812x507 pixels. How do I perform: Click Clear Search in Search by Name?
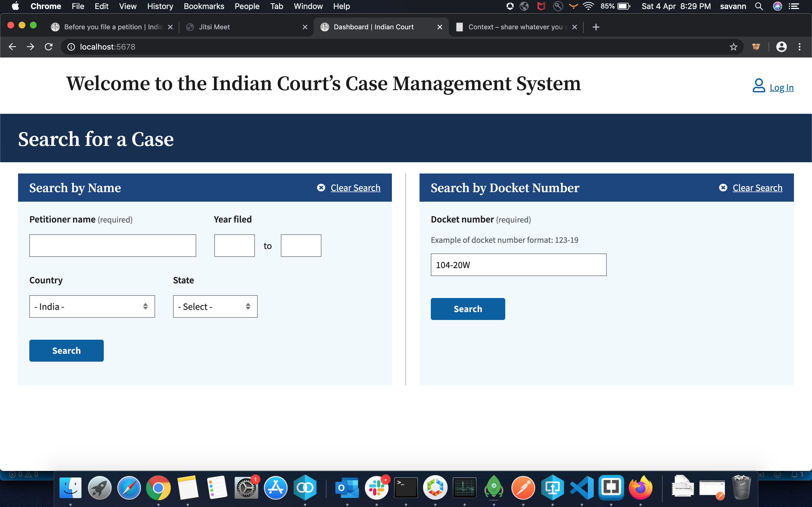point(355,188)
